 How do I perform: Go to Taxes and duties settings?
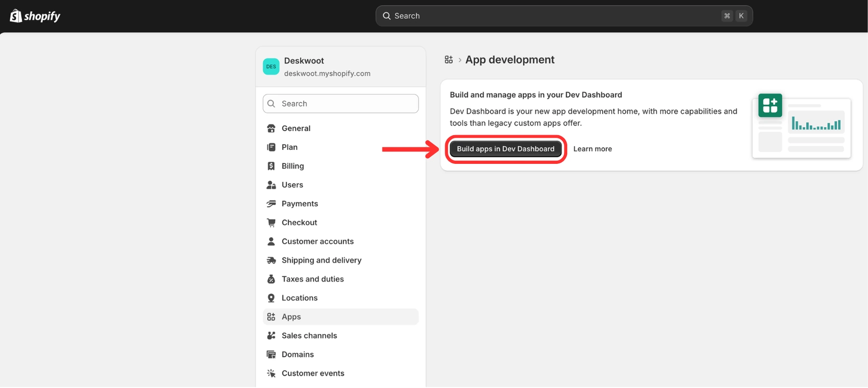click(x=340, y=279)
